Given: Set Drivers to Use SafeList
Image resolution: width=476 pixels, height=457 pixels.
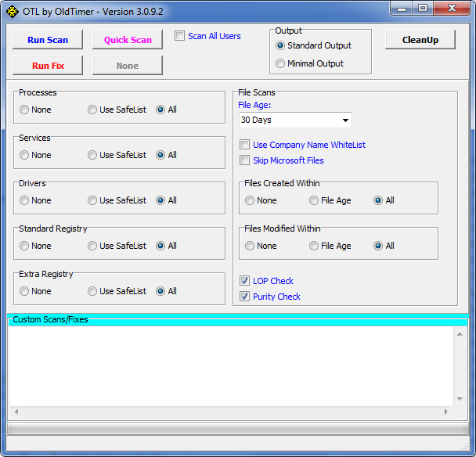Looking at the screenshot, I should [92, 200].
